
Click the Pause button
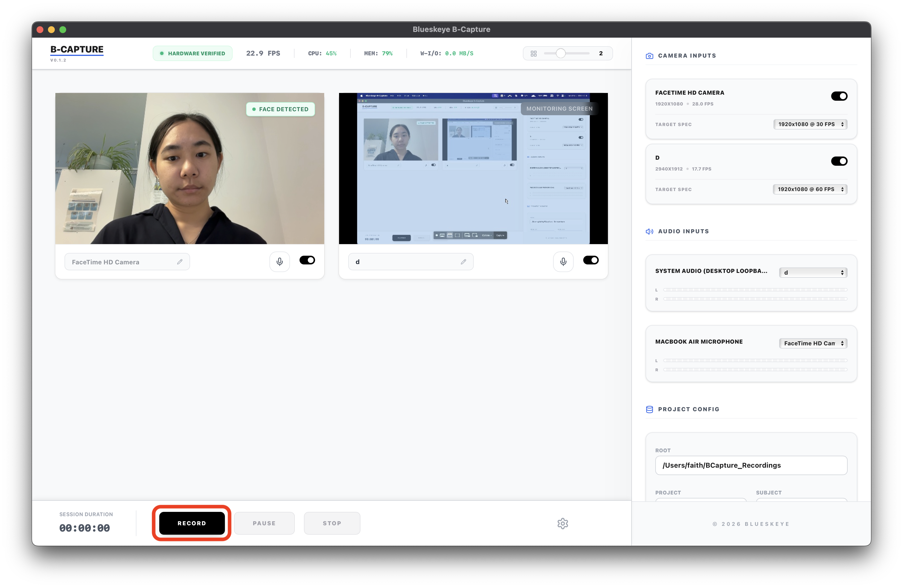pyautogui.click(x=264, y=523)
